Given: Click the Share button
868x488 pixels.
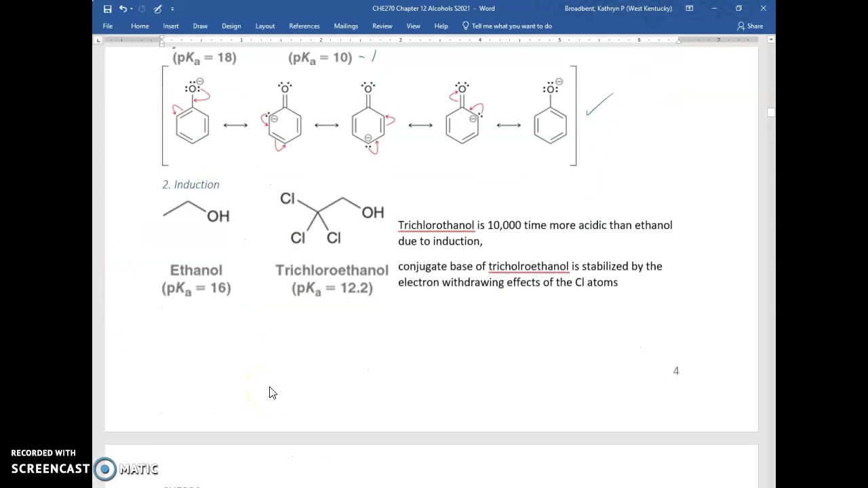Looking at the screenshot, I should tap(750, 26).
